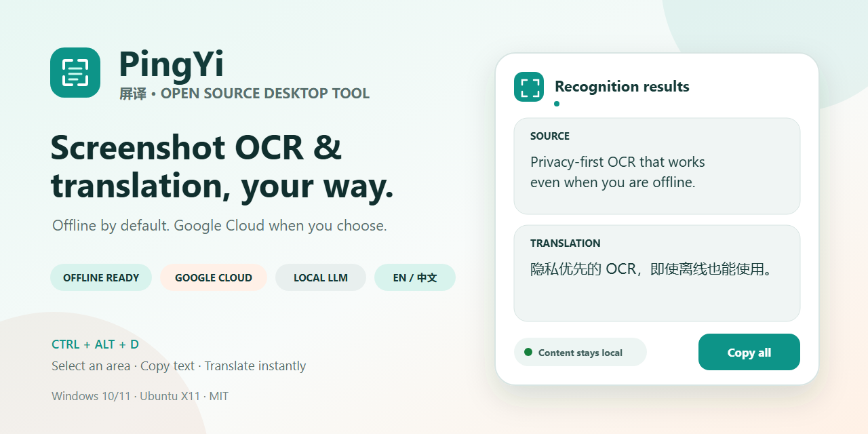Image resolution: width=868 pixels, height=434 pixels.
Task: Click the PingYi title text
Action: 172,65
